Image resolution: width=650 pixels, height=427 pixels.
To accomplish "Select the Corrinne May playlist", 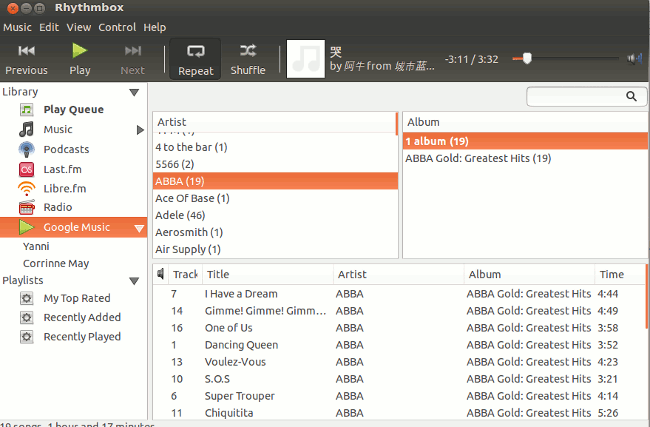I will [x=56, y=263].
